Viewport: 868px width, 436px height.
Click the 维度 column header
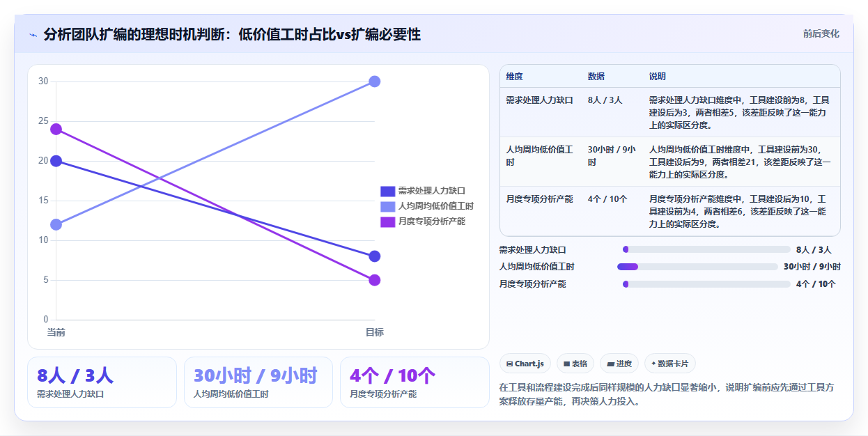coord(515,76)
